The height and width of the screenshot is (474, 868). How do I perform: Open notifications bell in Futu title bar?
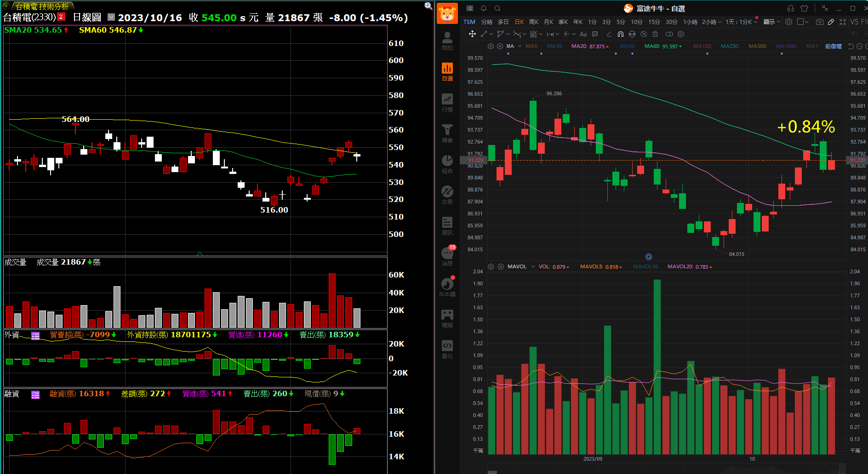[x=484, y=8]
